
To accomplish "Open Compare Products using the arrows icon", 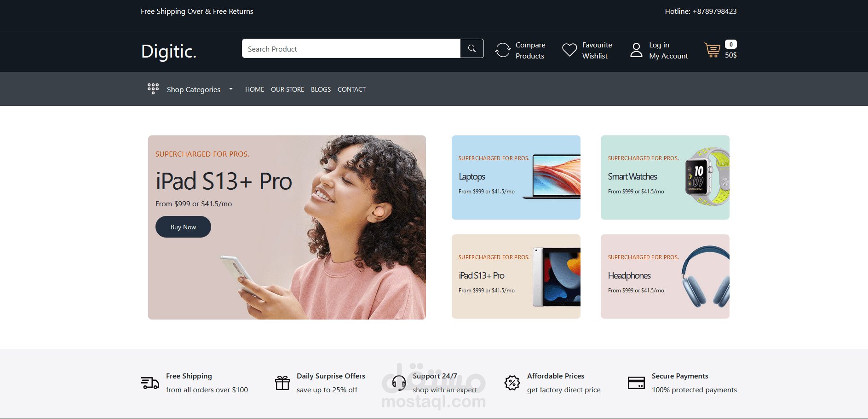I will click(x=503, y=50).
